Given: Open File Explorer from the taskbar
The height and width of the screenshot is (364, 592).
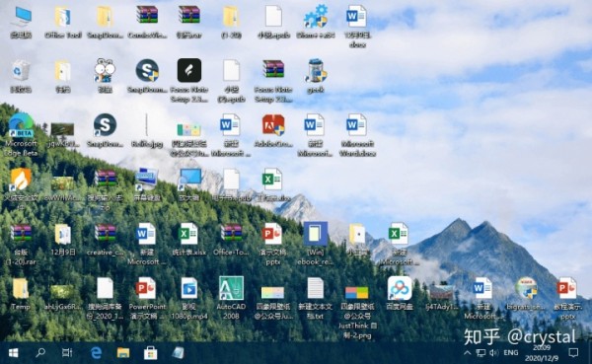Looking at the screenshot, I should [x=123, y=353].
